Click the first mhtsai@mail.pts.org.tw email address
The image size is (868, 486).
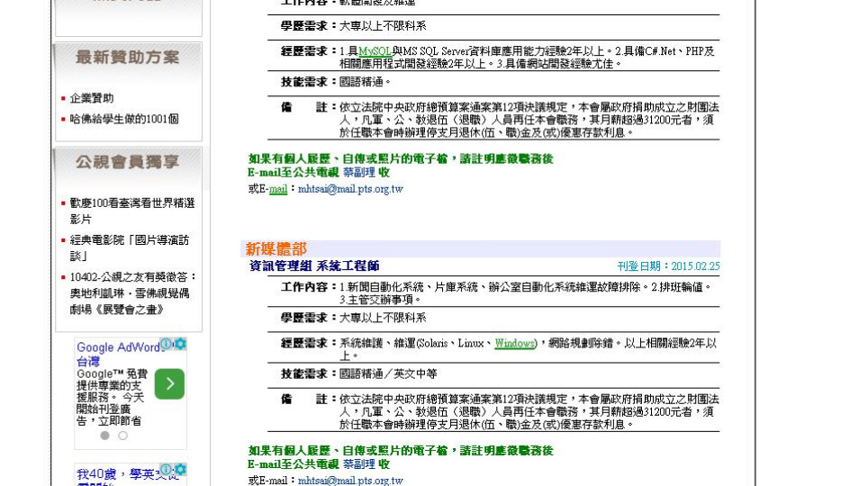pos(350,189)
